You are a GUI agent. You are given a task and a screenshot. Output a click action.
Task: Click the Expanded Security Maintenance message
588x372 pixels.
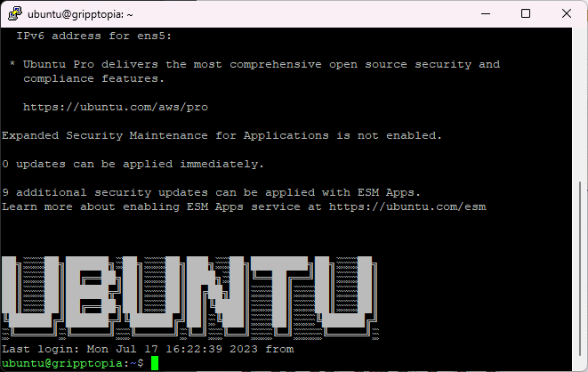click(x=222, y=135)
